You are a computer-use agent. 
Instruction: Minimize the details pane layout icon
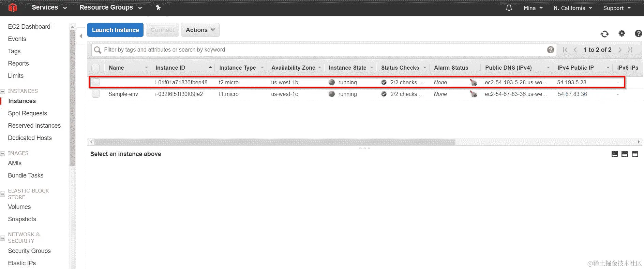pyautogui.click(x=615, y=154)
